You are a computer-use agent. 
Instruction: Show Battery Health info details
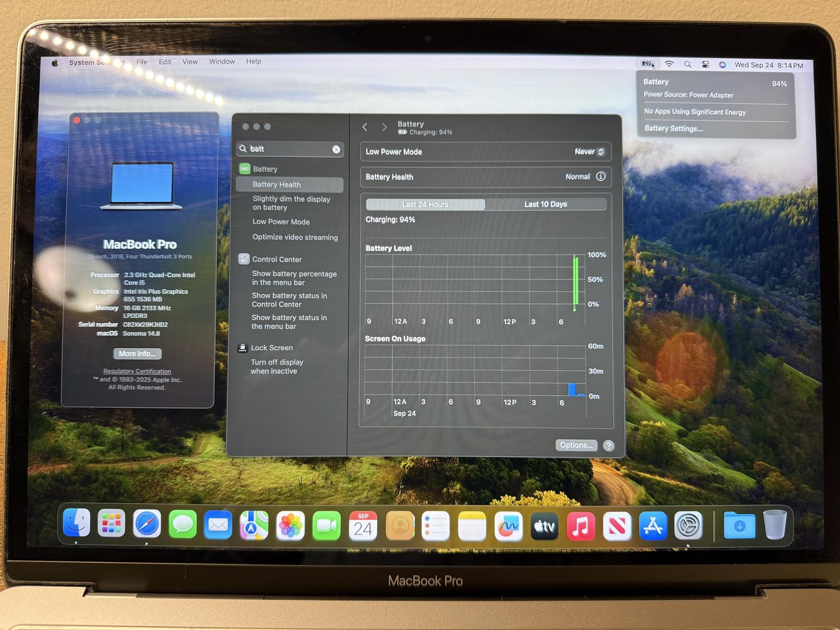(x=601, y=176)
